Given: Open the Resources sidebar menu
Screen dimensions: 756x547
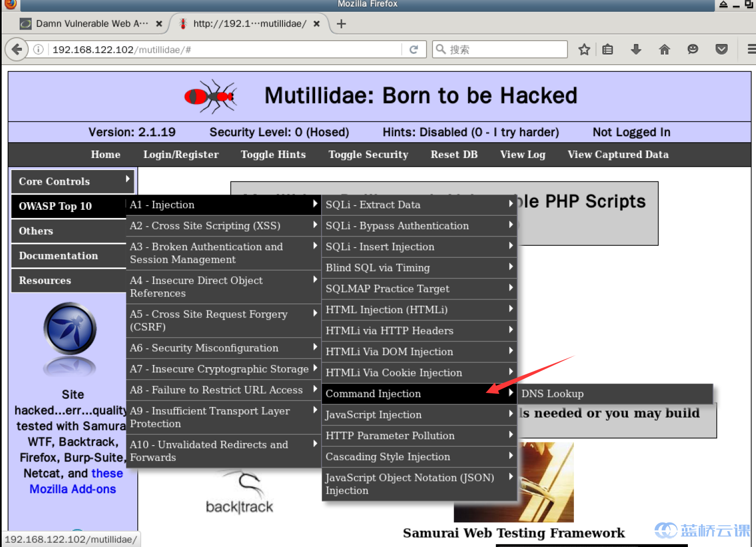Looking at the screenshot, I should (x=69, y=281).
